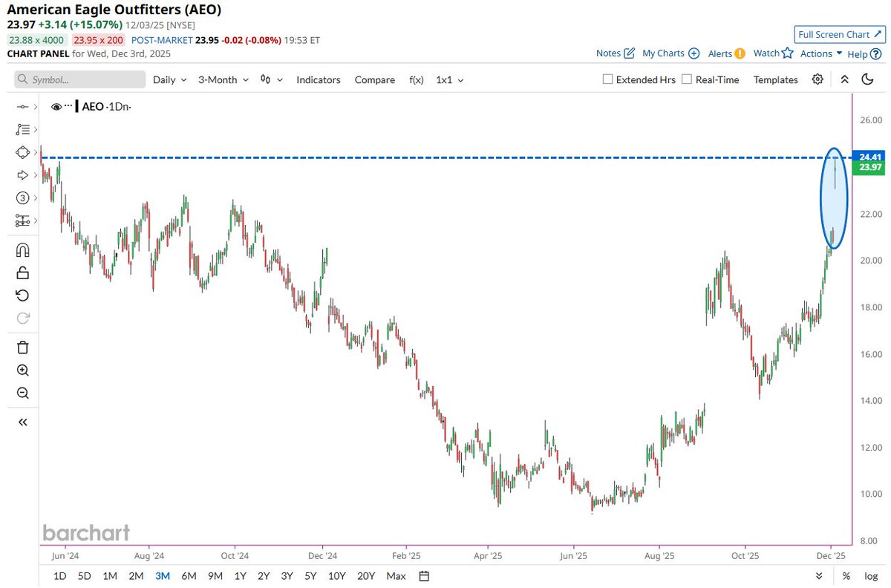
Task: Open the Compare menu
Action: coord(375,79)
